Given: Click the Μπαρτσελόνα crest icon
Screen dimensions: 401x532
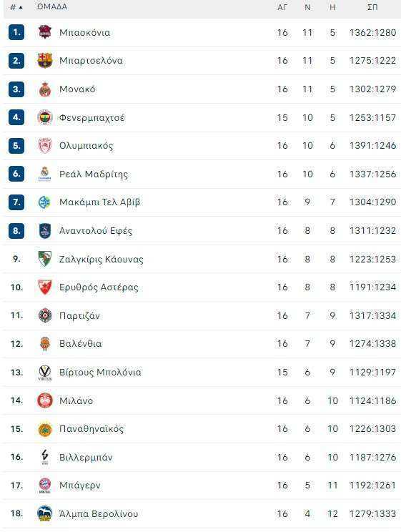Looking at the screenshot, I should pos(45,60).
